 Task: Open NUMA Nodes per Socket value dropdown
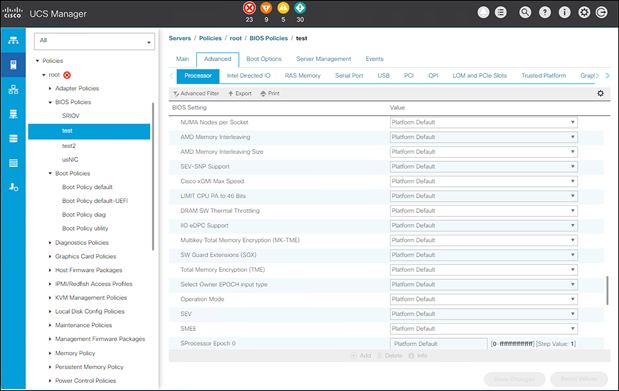(x=484, y=122)
